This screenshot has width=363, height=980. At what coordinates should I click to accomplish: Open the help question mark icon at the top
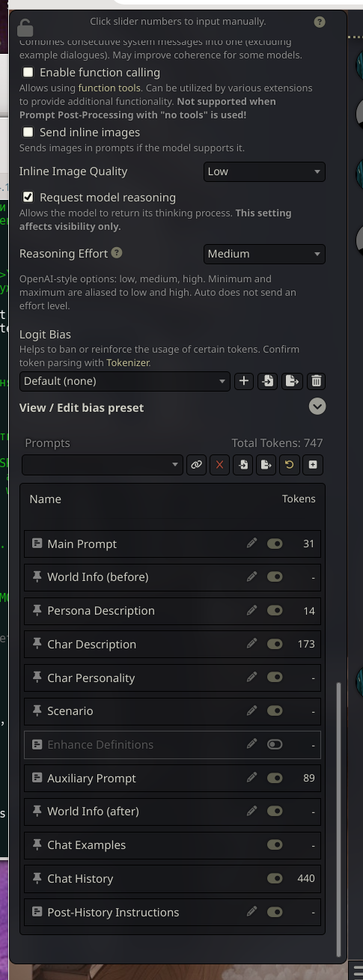tap(320, 22)
